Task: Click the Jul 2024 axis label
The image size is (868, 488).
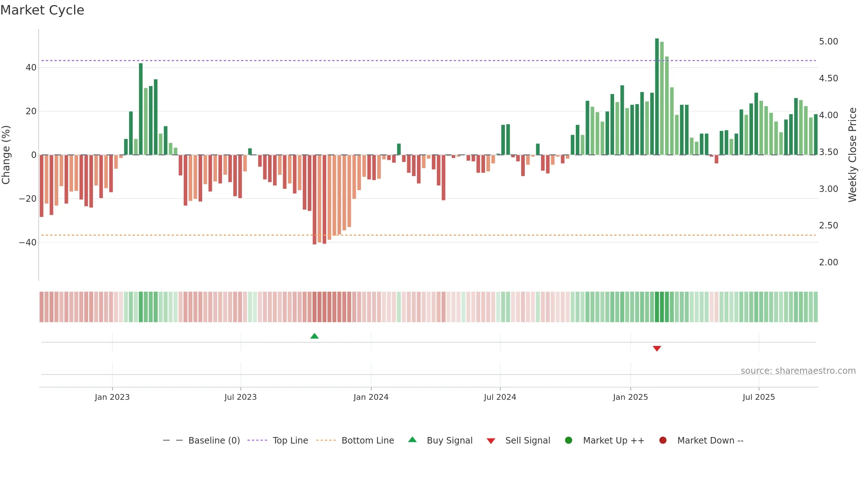Action: point(500,397)
